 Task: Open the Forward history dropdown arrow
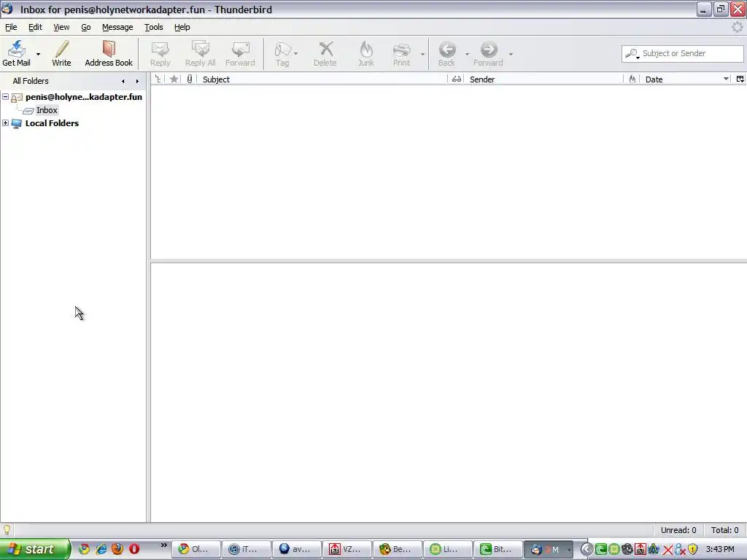[x=511, y=54]
